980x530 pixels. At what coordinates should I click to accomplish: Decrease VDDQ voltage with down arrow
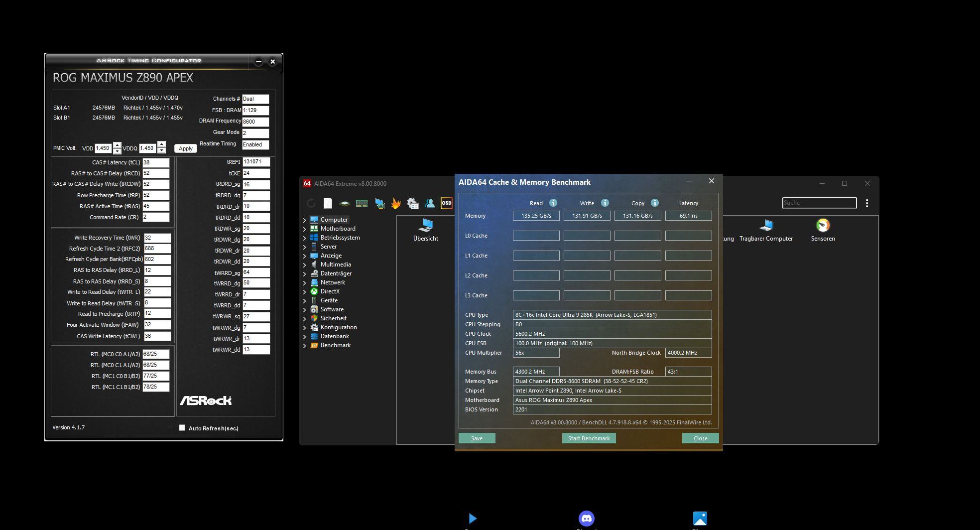point(161,150)
